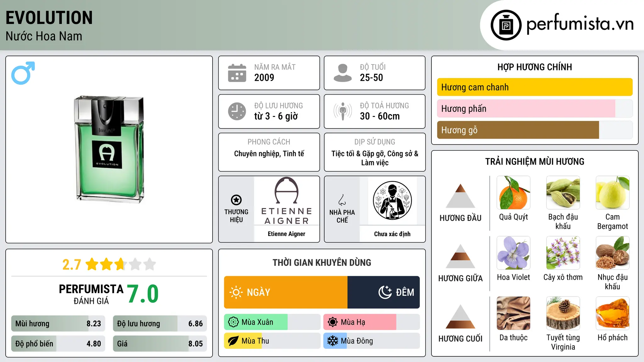Click the pink Mùa Hạ season bar
This screenshot has height=362, width=644.
pyautogui.click(x=371, y=322)
